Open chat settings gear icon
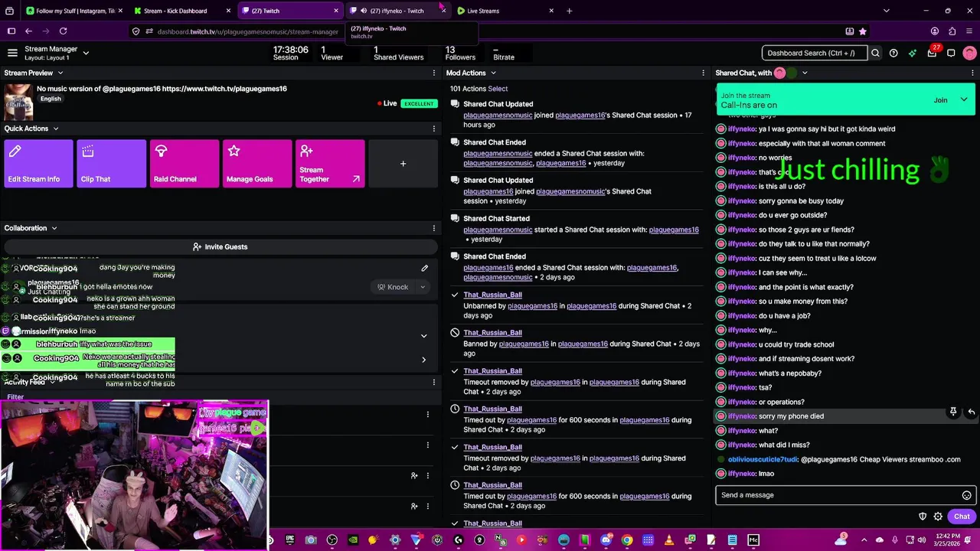980x551 pixels. click(x=938, y=517)
